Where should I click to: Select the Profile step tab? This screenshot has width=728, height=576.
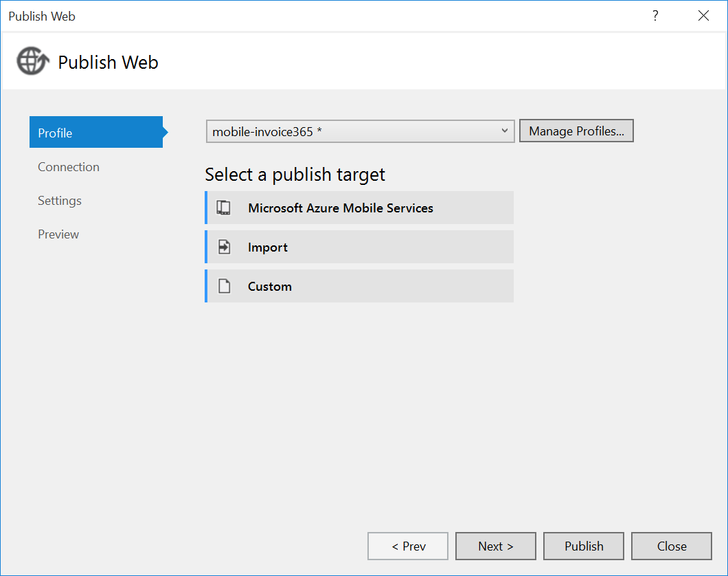pos(96,133)
